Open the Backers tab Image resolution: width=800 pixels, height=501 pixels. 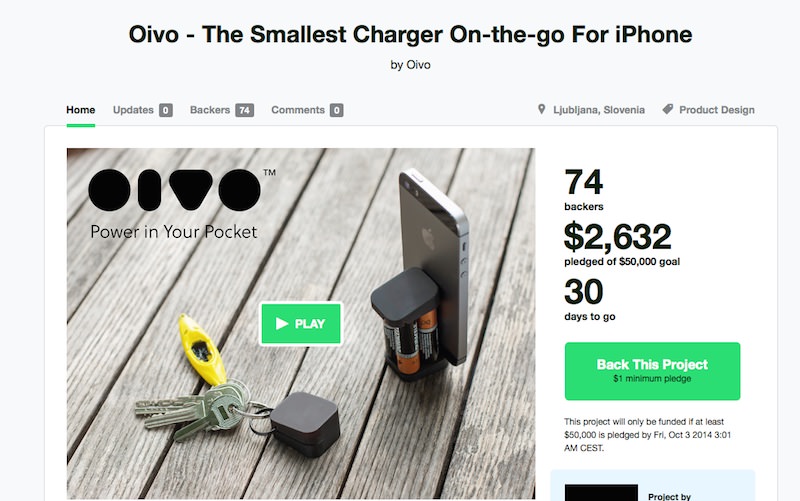pyautogui.click(x=210, y=110)
